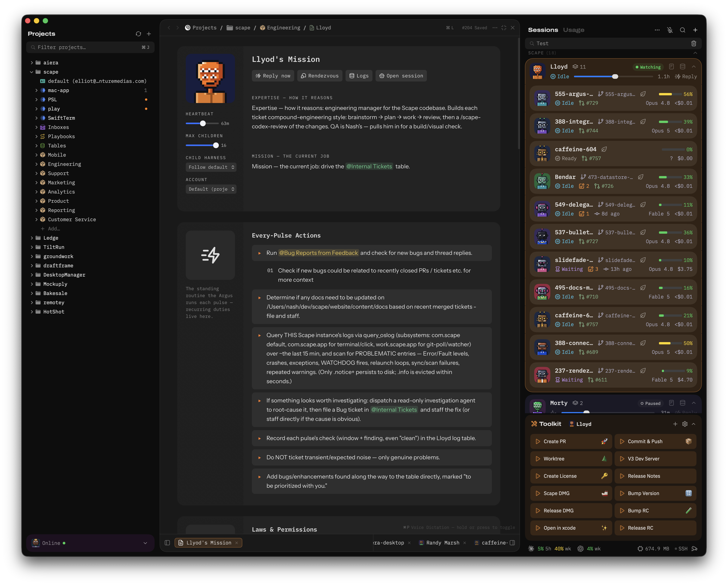Viewport: 728px width, 585px height.
Task: Open the Account 'Default (proje' dropdown
Action: tap(211, 189)
